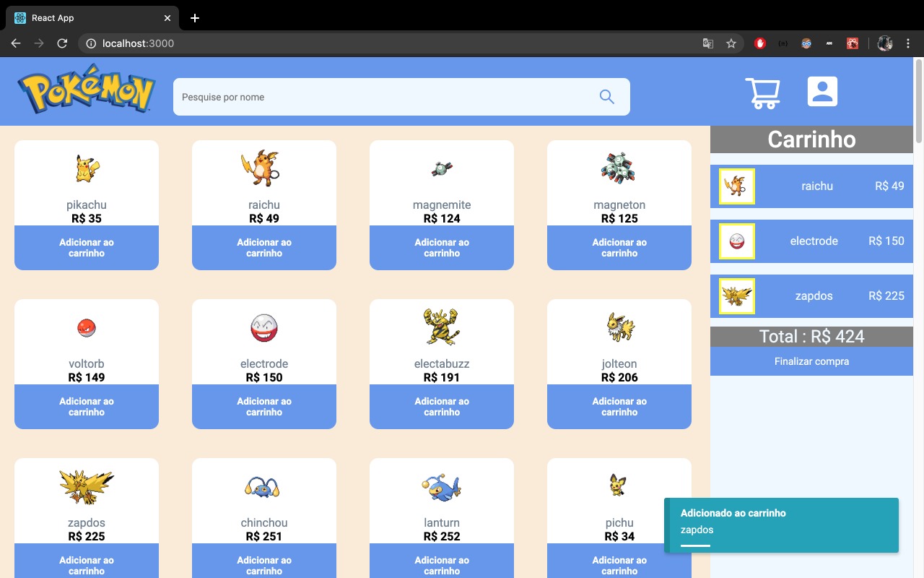Click the address bar showing localhost:3000
This screenshot has width=924, height=578.
tap(411, 43)
